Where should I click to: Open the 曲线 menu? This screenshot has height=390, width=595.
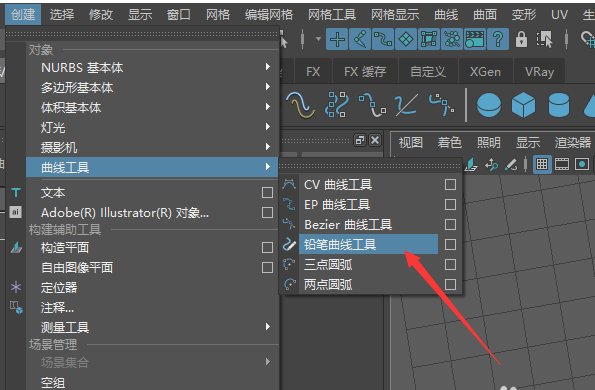(x=446, y=14)
